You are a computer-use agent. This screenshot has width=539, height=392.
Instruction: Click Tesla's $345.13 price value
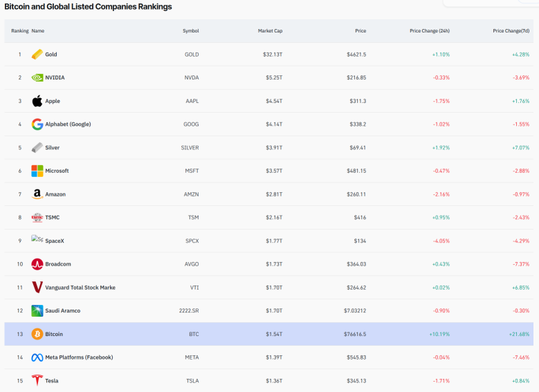click(356, 381)
